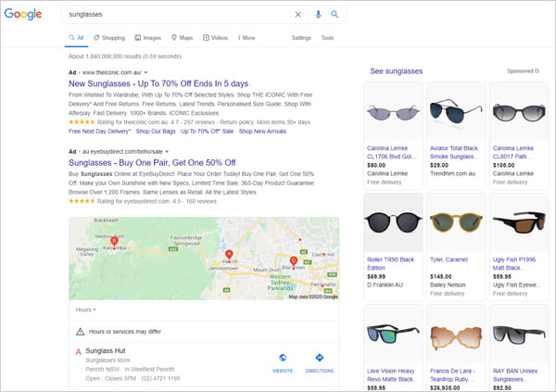Open Sunglasses Buy One Pair Get One ad
The height and width of the screenshot is (392, 556).
152,163
